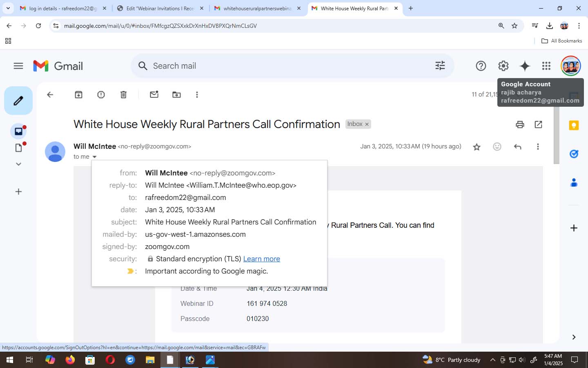Open tab search dropdown arrow
The height and width of the screenshot is (368, 588).
[x=8, y=8]
